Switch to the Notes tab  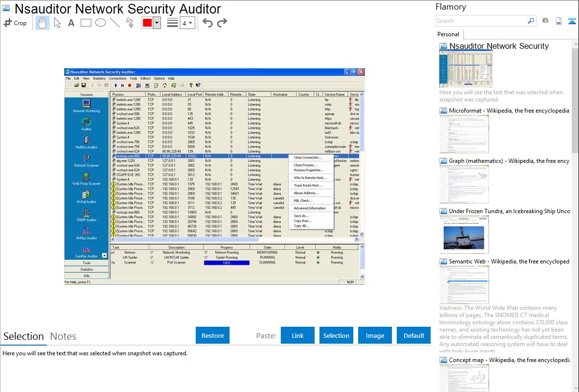pos(63,336)
